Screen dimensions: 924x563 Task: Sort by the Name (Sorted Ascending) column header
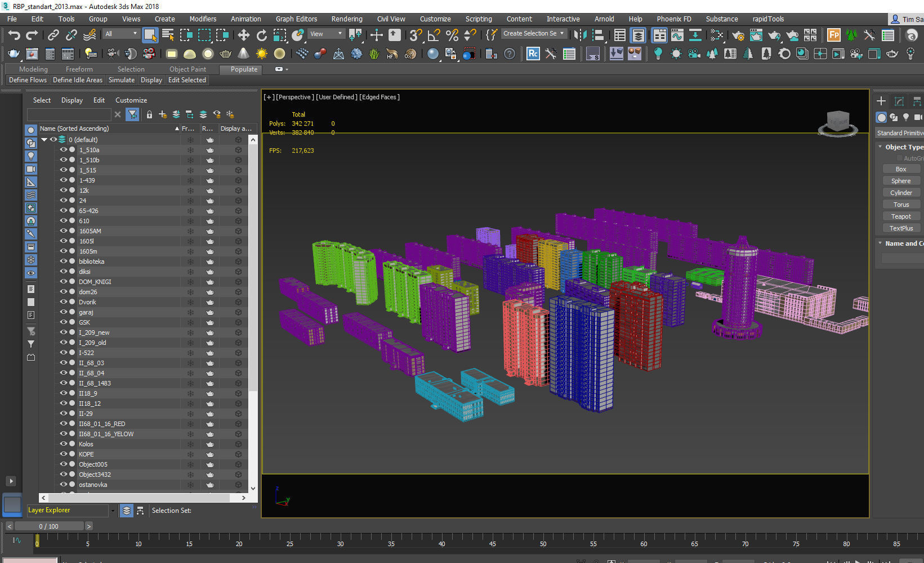pyautogui.click(x=109, y=128)
